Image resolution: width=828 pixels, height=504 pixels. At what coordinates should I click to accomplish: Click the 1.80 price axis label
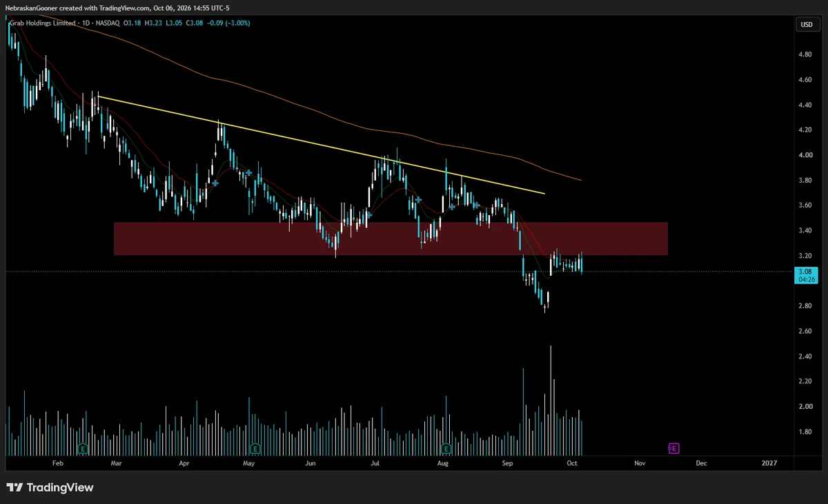point(805,432)
